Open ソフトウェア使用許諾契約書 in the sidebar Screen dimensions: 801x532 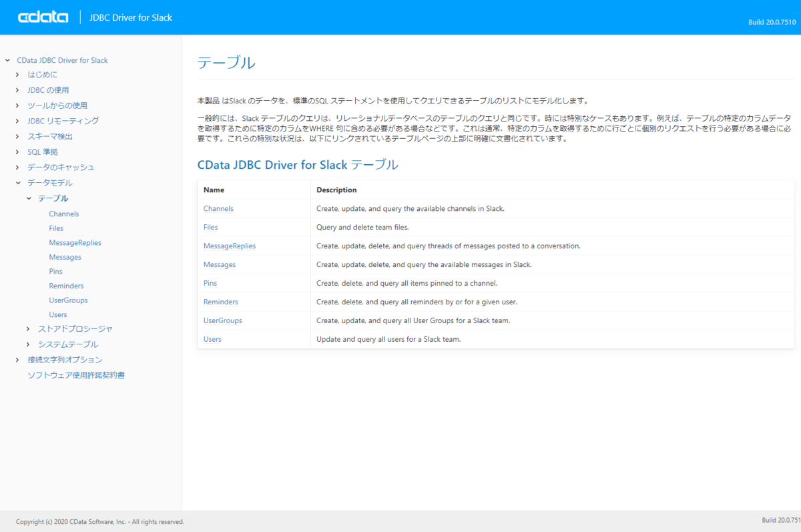click(x=76, y=375)
